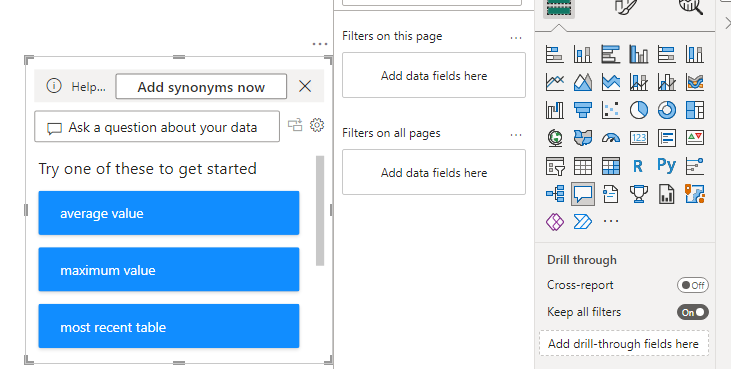Select the Waterfall chart visual
Screen dimensions: 731x369
tap(555, 110)
